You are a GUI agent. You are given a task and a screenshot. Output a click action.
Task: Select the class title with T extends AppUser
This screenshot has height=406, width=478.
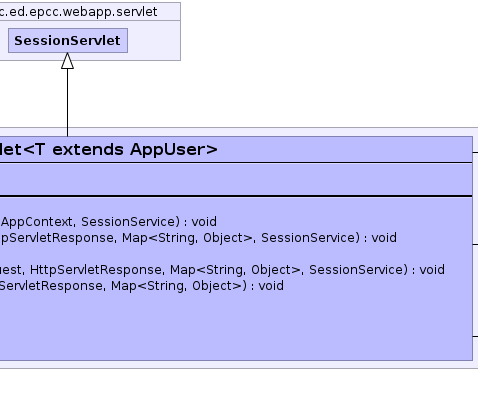(109, 149)
